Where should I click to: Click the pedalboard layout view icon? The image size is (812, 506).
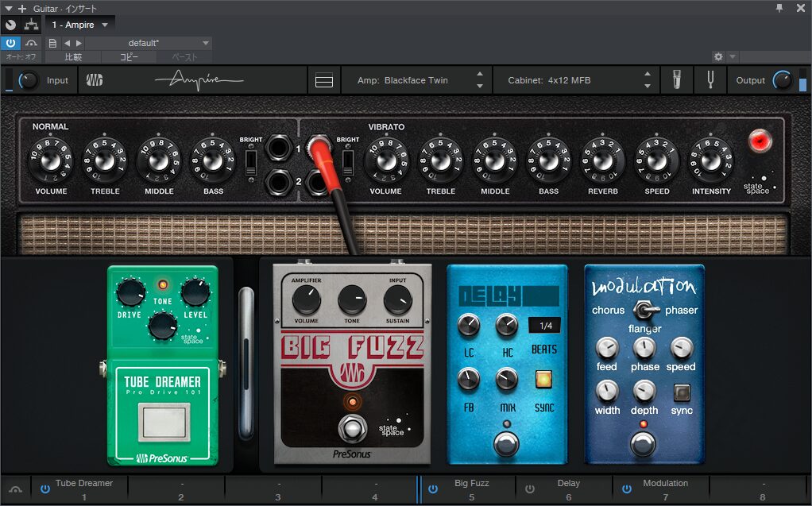324,80
